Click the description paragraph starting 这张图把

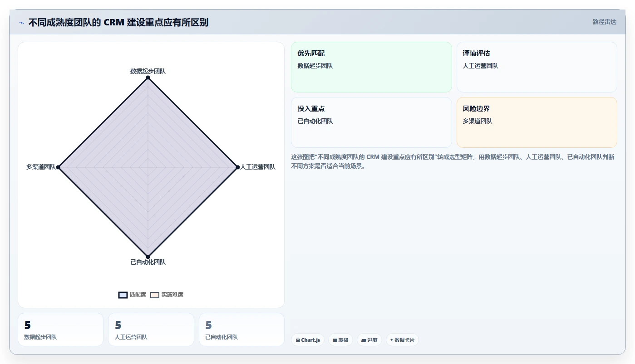(453, 161)
